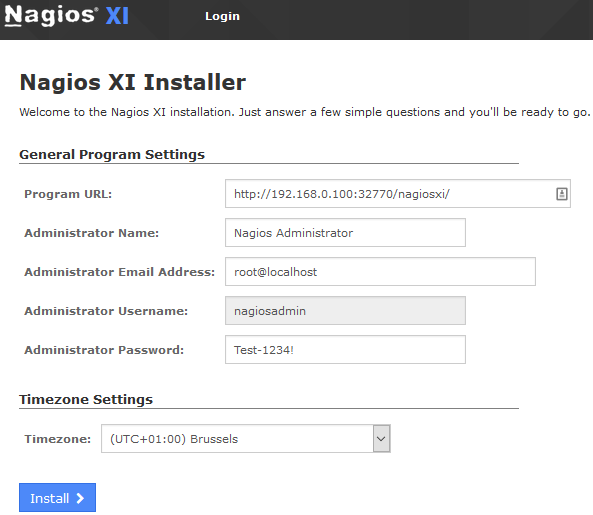Click the Administrator Password field

point(345,350)
